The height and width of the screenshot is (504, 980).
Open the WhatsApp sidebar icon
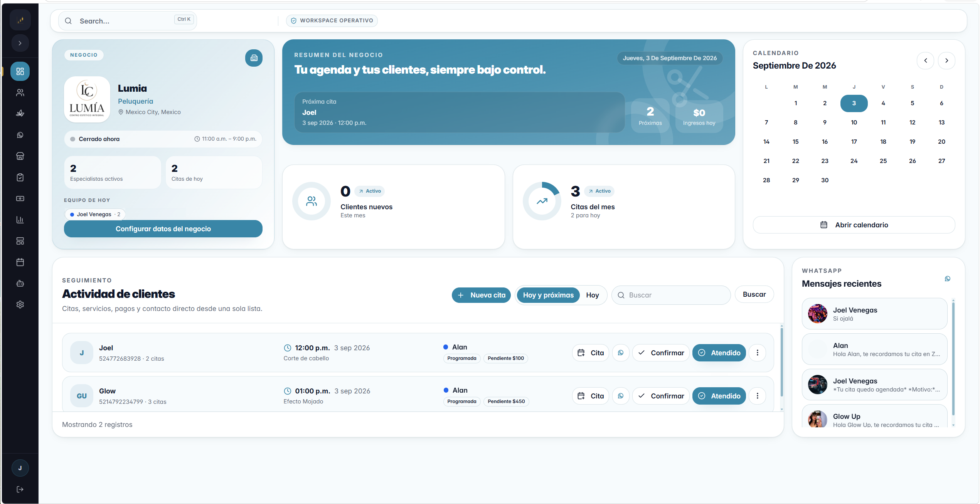click(x=20, y=135)
